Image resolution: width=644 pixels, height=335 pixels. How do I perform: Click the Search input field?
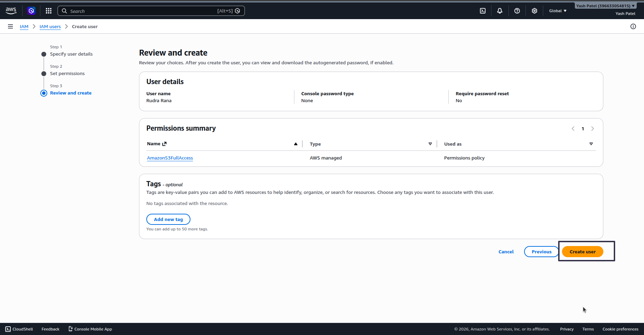click(x=151, y=11)
